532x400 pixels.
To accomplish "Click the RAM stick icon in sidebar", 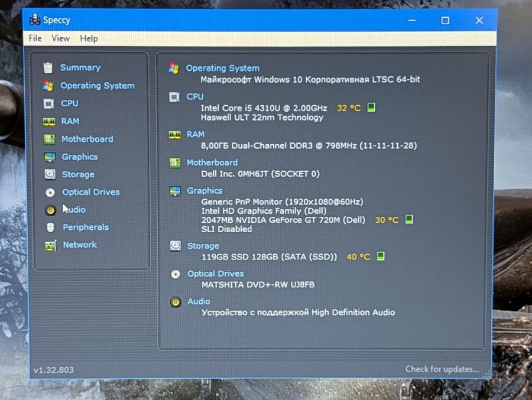I will pyautogui.click(x=49, y=122).
